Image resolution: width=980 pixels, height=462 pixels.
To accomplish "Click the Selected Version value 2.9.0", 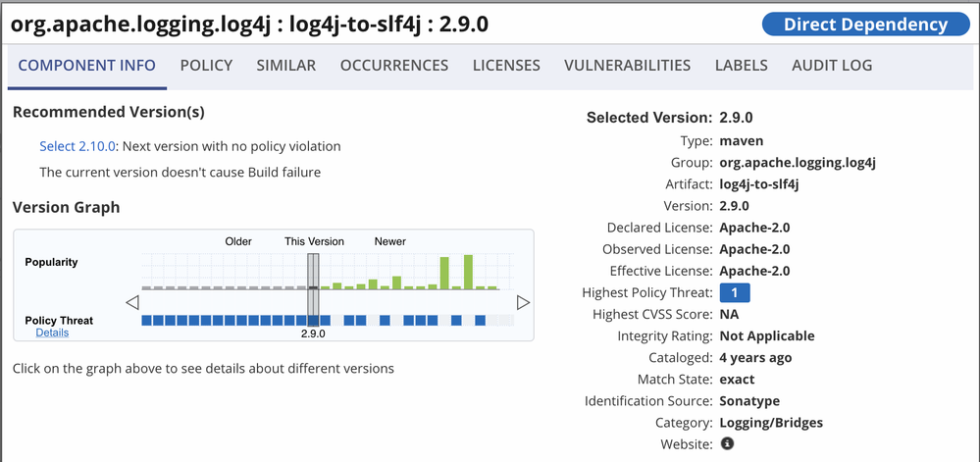I will [736, 118].
